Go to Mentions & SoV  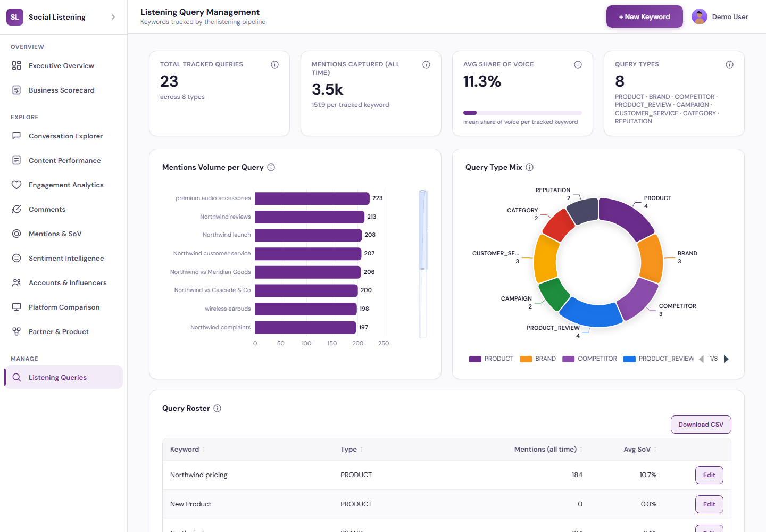pos(63,234)
